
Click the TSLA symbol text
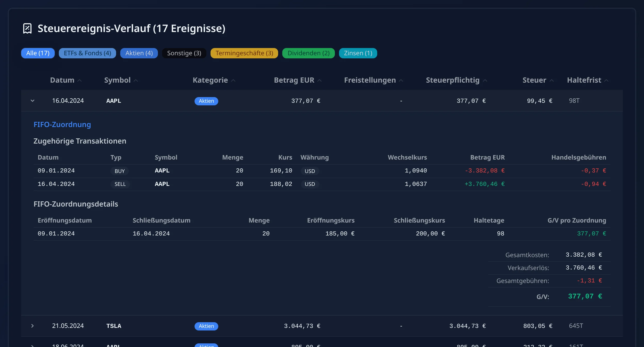(x=114, y=326)
